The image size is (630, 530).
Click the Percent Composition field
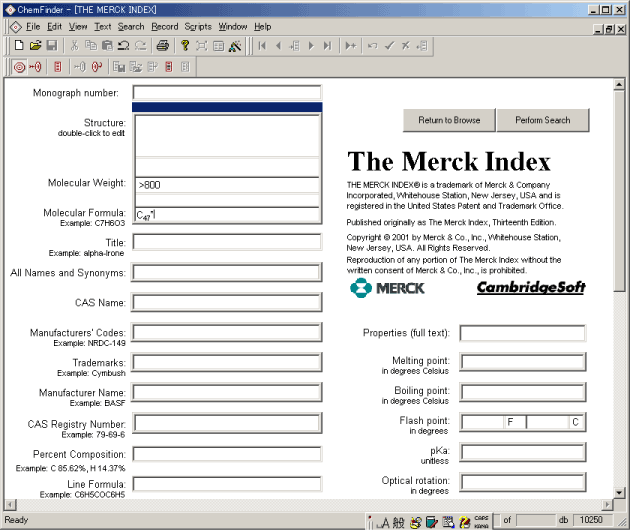tap(227, 454)
